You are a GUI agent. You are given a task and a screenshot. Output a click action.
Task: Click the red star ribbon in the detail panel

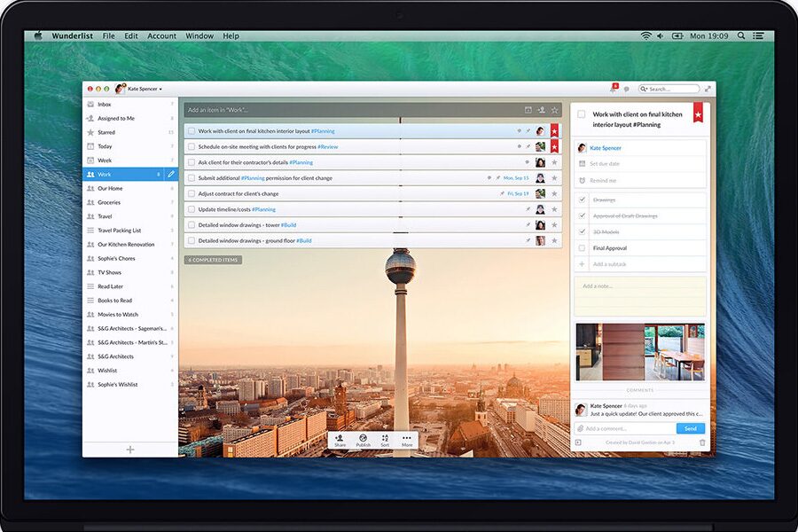point(699,113)
